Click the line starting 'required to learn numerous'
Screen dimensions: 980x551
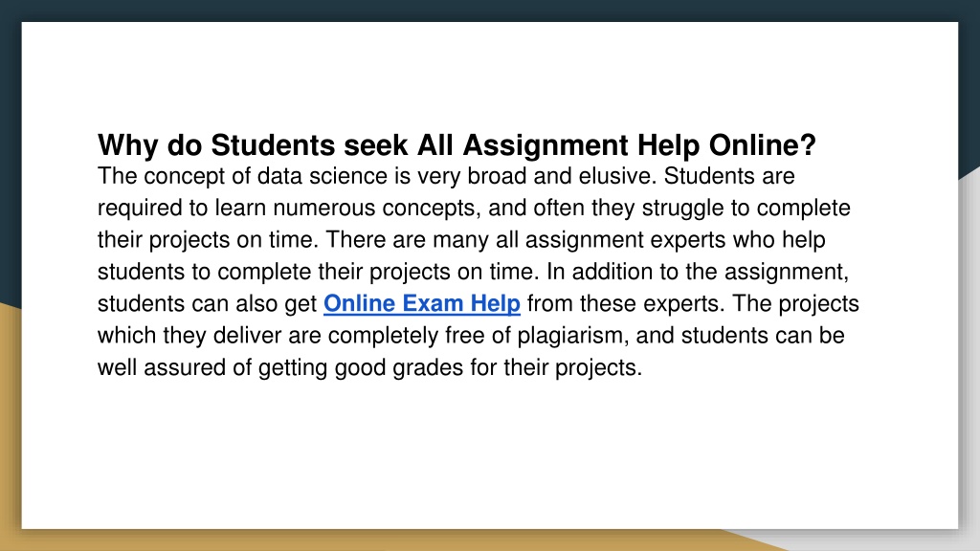click(x=474, y=208)
